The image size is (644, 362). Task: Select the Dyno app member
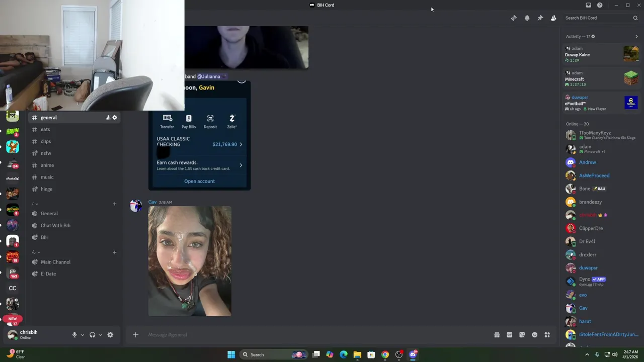601,281
